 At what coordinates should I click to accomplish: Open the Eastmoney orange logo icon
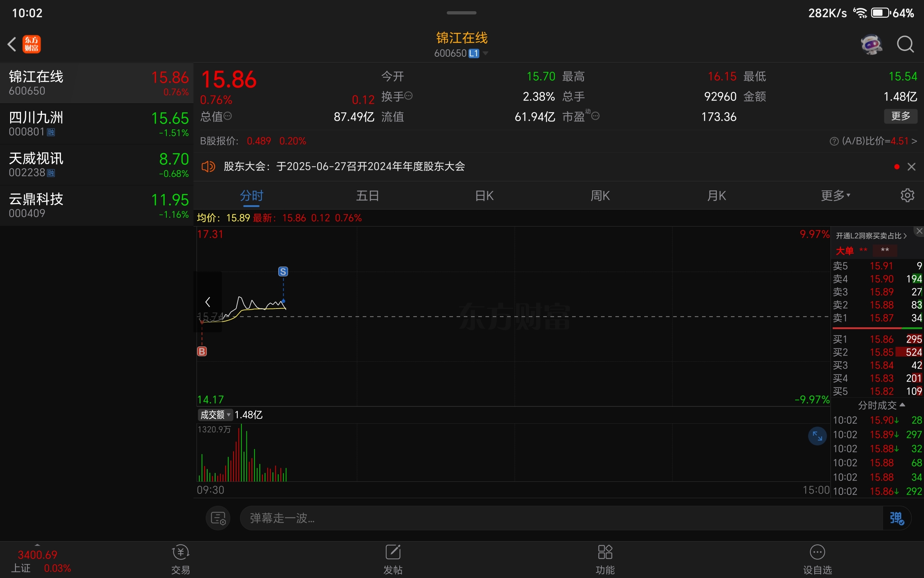pyautogui.click(x=31, y=44)
